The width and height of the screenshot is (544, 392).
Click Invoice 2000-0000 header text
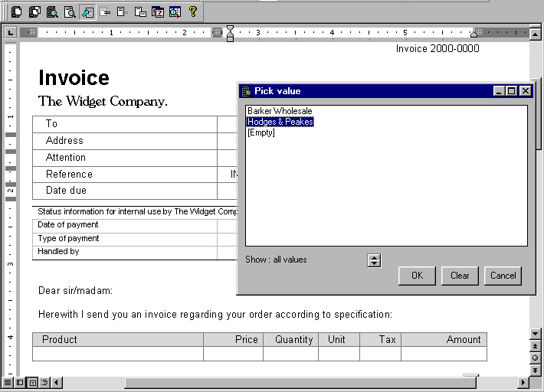click(x=437, y=48)
